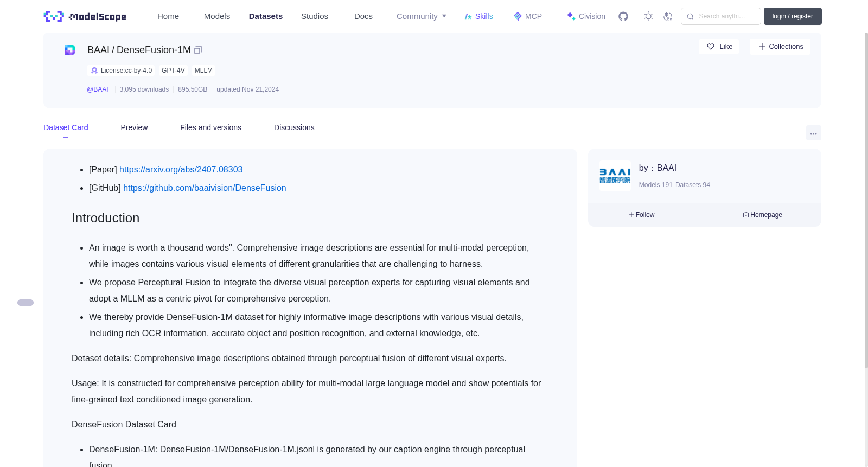Open the Datasets section

[266, 16]
